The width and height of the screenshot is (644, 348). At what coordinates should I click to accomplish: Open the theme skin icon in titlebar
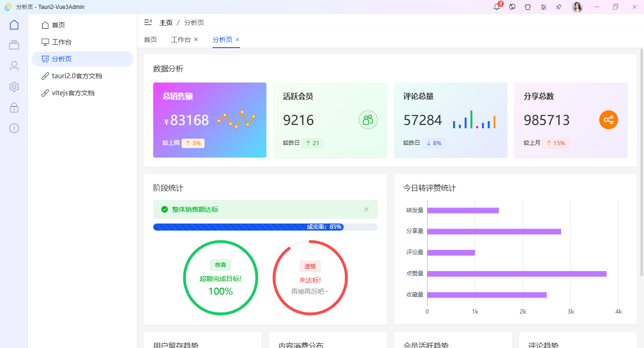tap(528, 7)
